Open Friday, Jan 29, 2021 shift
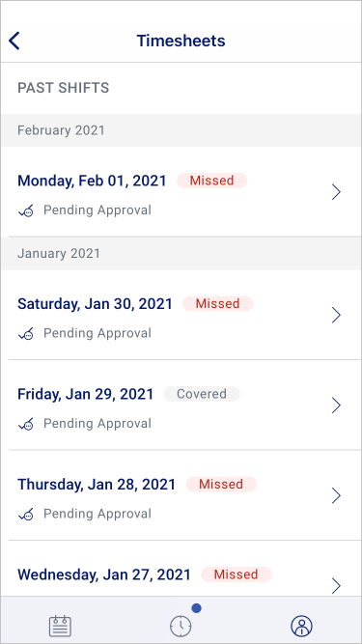The width and height of the screenshot is (362, 644). click(x=181, y=406)
